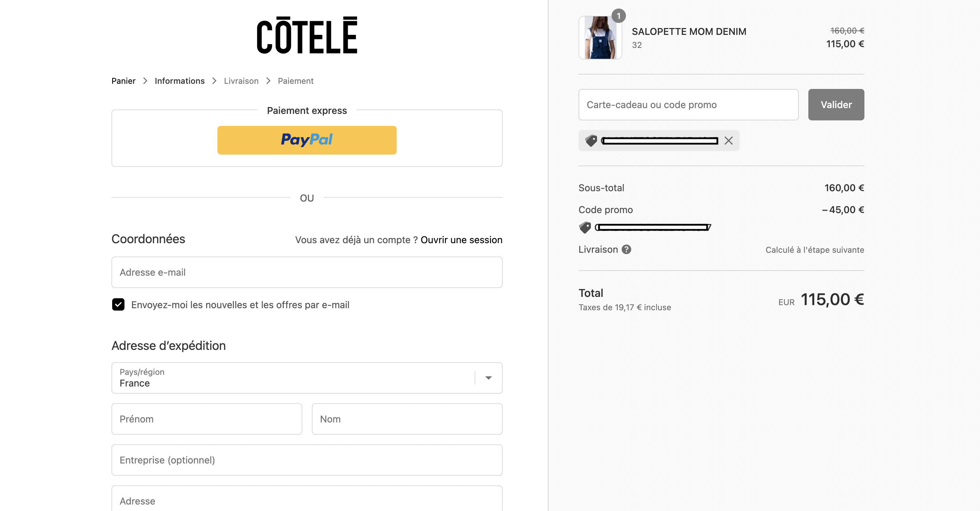Open the Pays/région country dropdown
The width and height of the screenshot is (980, 511).
(307, 378)
